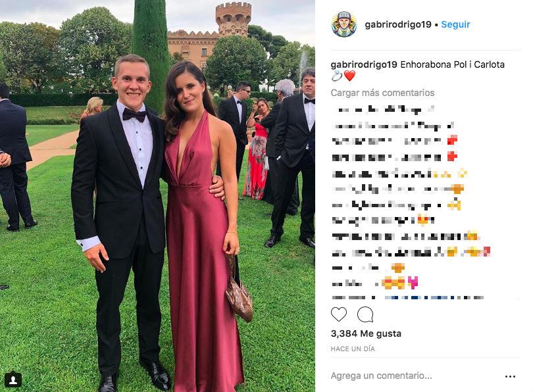Open the three-dots more options menu

(x=510, y=376)
